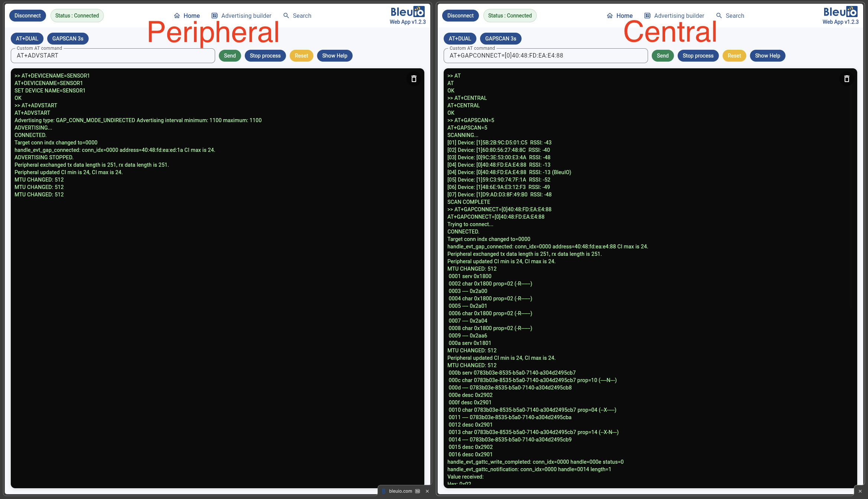The image size is (868, 499).
Task: Click the Status Connected badge on Central
Action: (510, 15)
